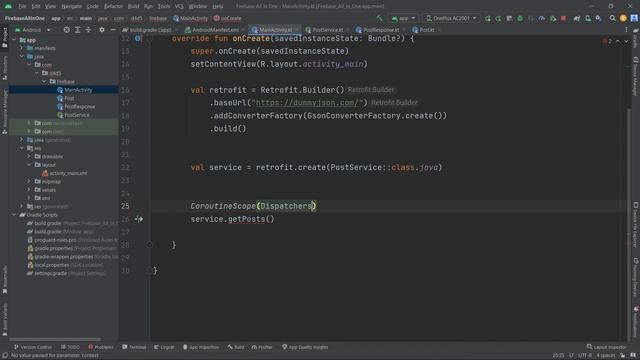Open Project panel gear options
Image resolution: width=640 pixels, height=360 pixels.
pos(102,30)
